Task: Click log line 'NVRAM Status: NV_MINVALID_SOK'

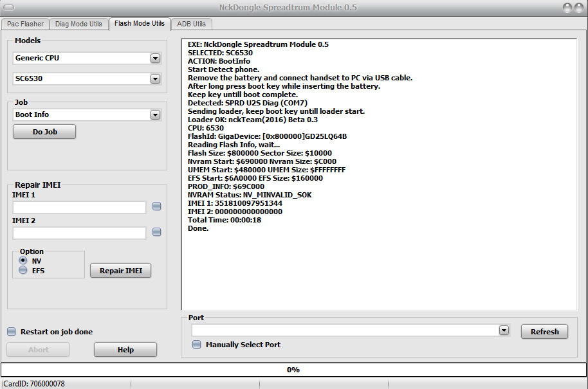Action: (x=250, y=195)
